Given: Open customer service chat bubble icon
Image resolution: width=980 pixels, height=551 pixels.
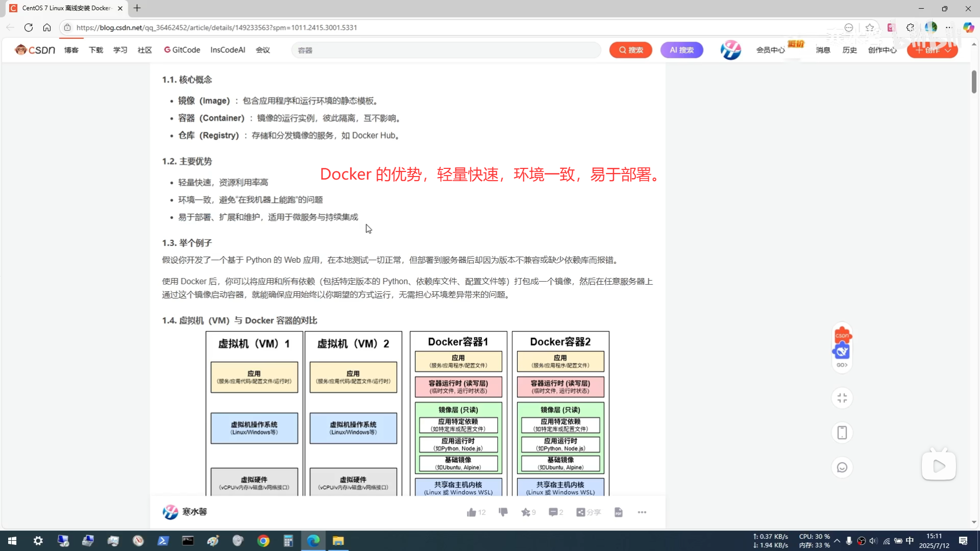Looking at the screenshot, I should click(x=842, y=467).
